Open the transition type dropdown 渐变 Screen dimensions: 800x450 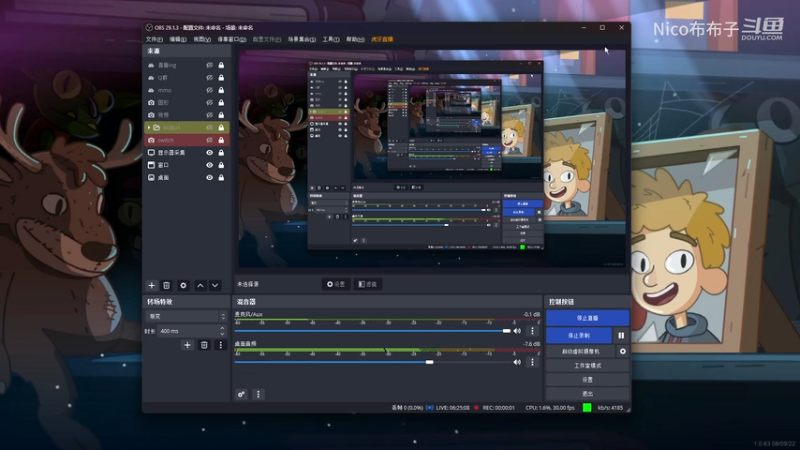tap(186, 316)
